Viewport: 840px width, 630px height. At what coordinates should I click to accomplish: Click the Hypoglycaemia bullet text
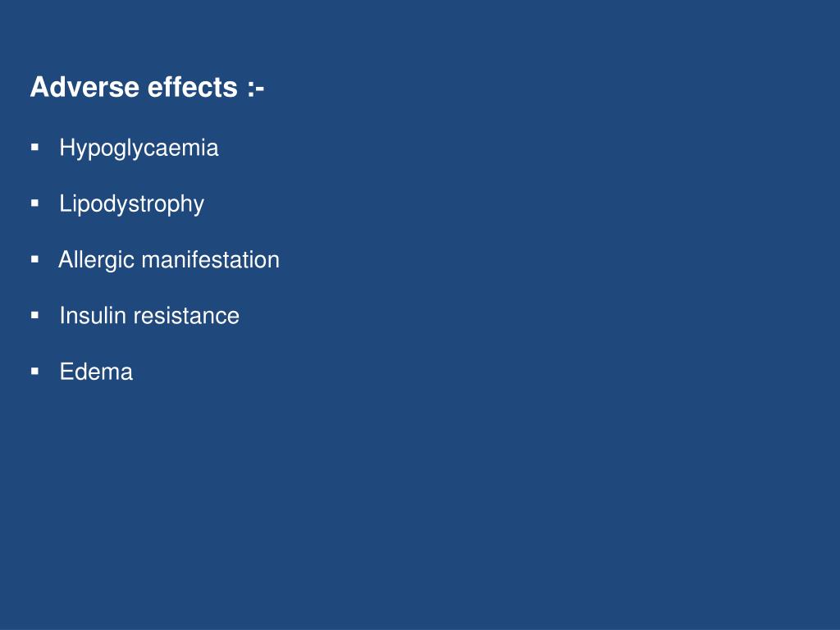tap(139, 148)
